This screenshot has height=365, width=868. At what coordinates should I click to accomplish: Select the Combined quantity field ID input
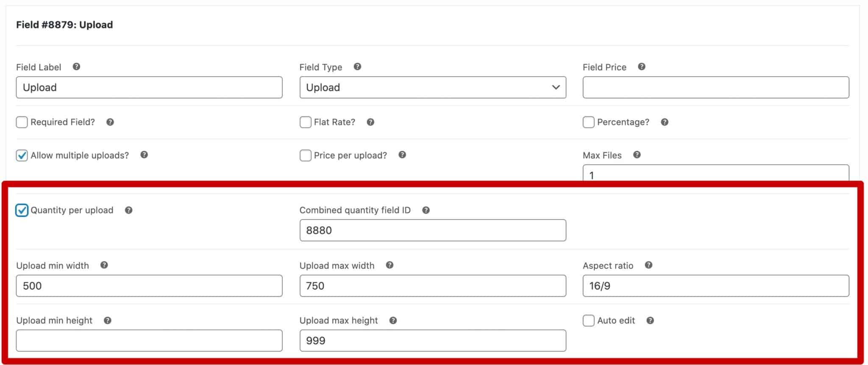click(433, 230)
